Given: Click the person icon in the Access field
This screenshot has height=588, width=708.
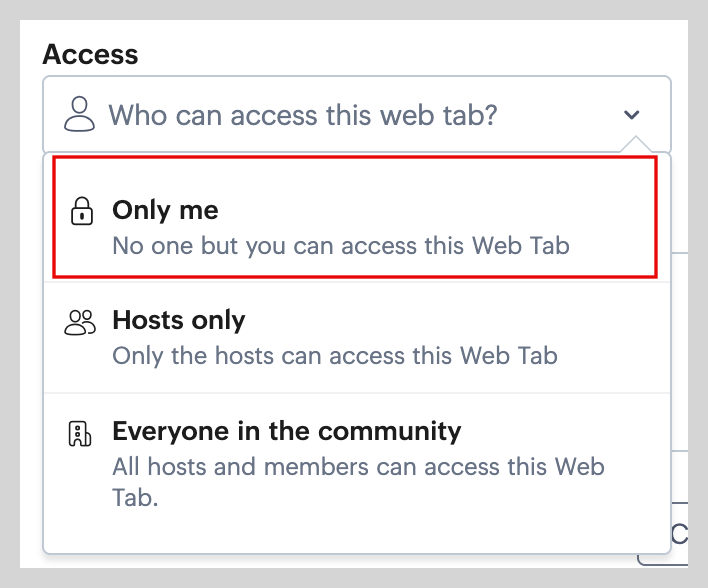Looking at the screenshot, I should 79,115.
